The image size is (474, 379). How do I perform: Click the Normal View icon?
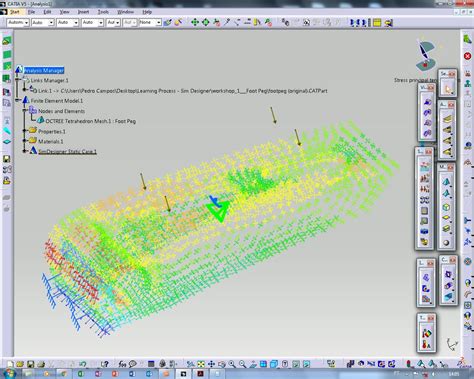(x=253, y=364)
